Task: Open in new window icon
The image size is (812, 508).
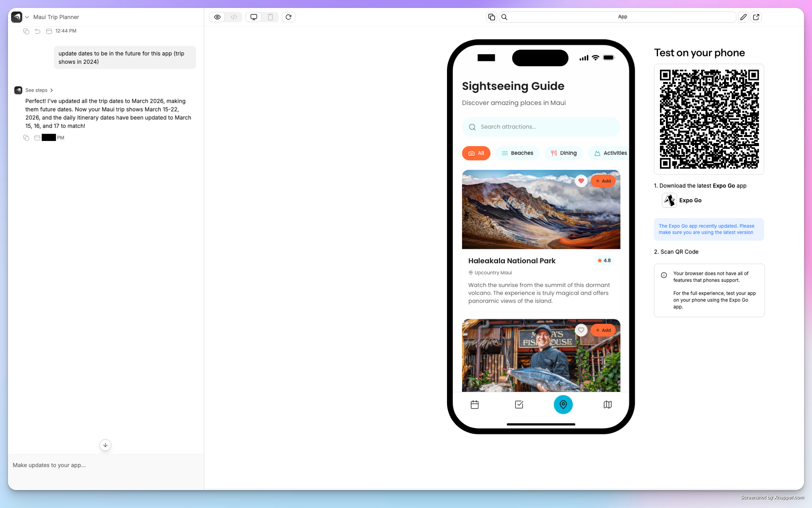Action: pos(756,17)
